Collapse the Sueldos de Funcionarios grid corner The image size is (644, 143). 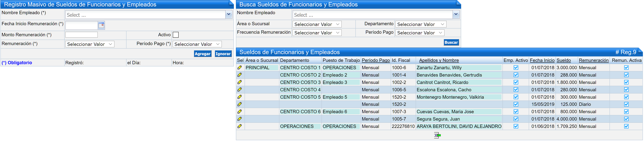[640, 50]
